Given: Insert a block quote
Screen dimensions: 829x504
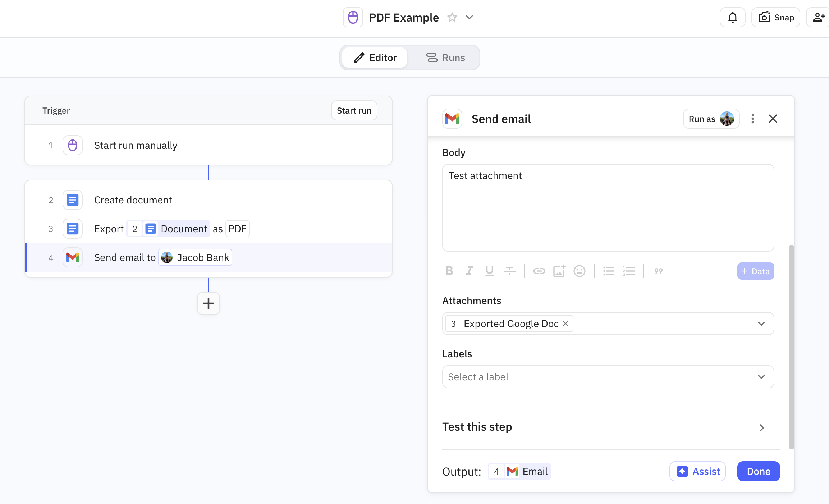Looking at the screenshot, I should tap(658, 271).
